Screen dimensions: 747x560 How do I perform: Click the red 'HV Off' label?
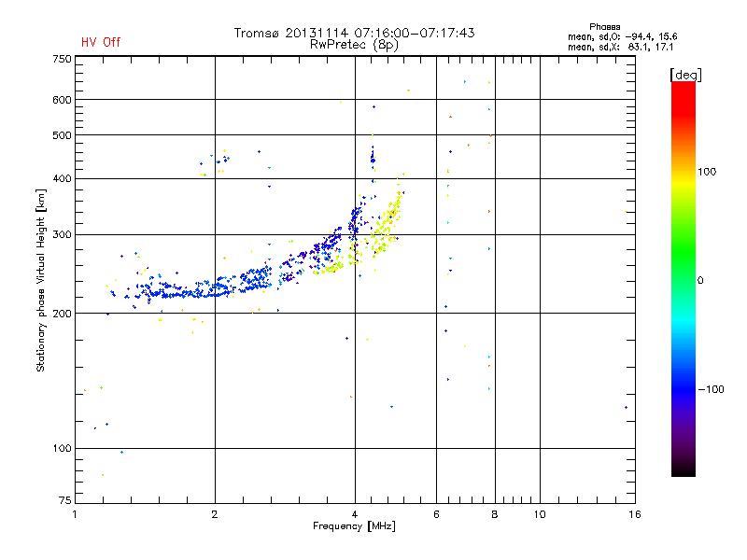101,42
